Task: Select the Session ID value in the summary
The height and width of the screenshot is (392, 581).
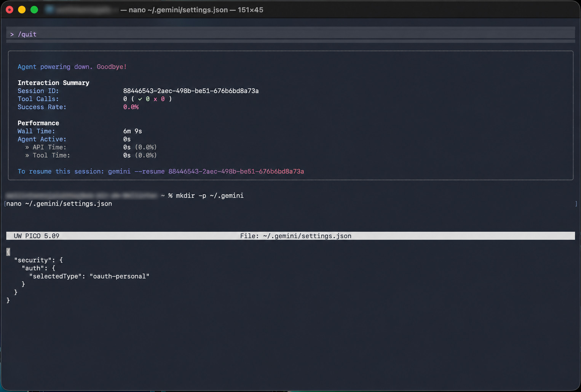Action: [191, 91]
